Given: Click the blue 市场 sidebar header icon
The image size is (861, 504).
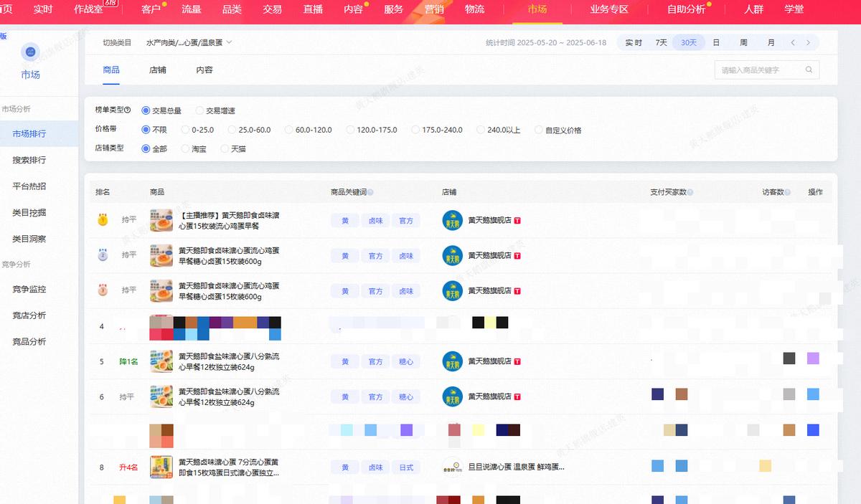Looking at the screenshot, I should [30, 52].
